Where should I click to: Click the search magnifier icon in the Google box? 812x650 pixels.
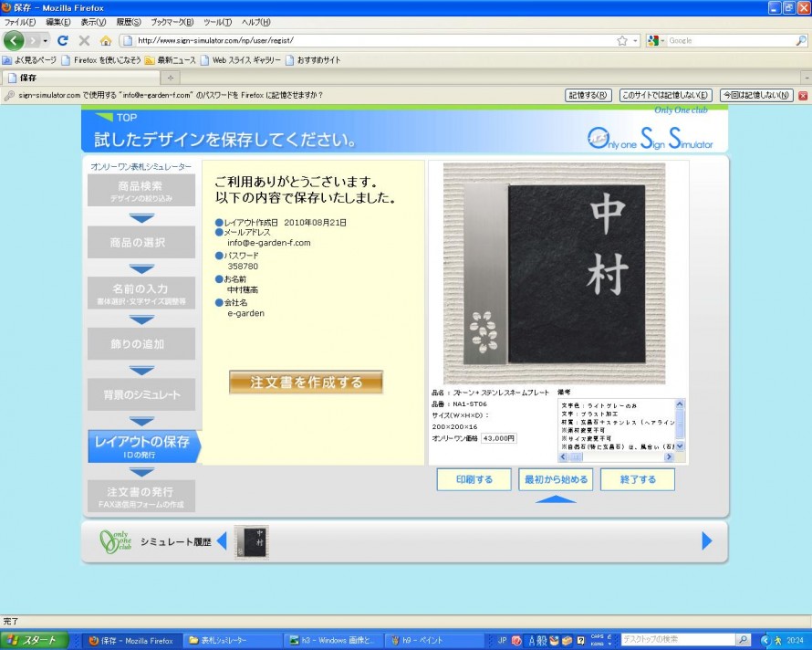[800, 40]
